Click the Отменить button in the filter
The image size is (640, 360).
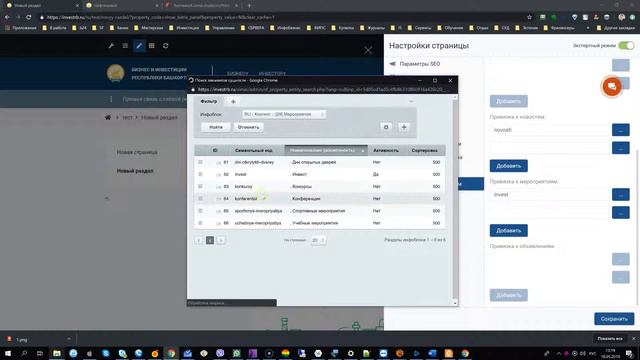click(x=248, y=127)
